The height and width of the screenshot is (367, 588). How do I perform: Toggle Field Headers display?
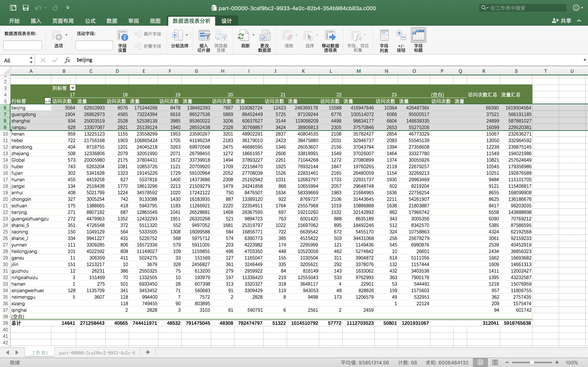(418, 36)
